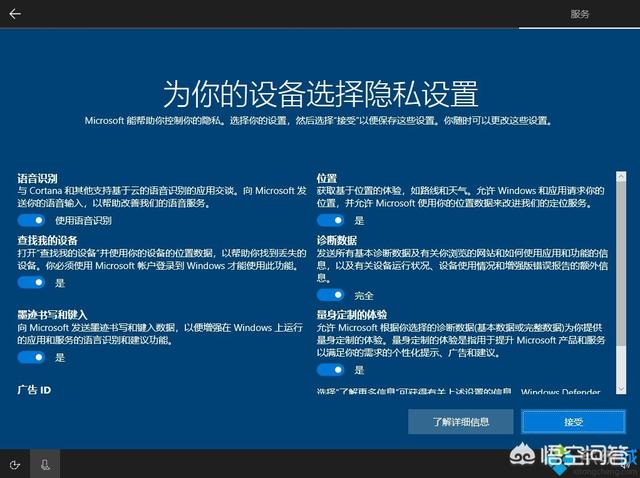Screen dimensions: 640x478
Task: Click the 接受 accept button
Action: pyautogui.click(x=574, y=422)
